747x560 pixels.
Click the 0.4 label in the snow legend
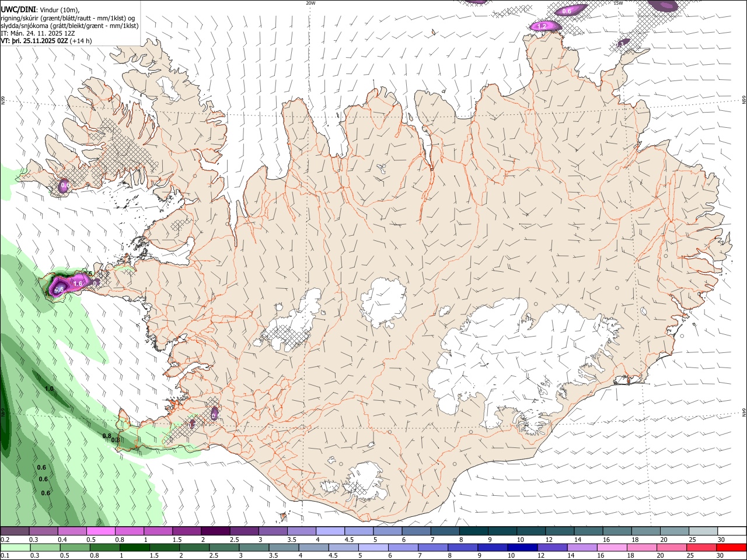tap(62, 540)
